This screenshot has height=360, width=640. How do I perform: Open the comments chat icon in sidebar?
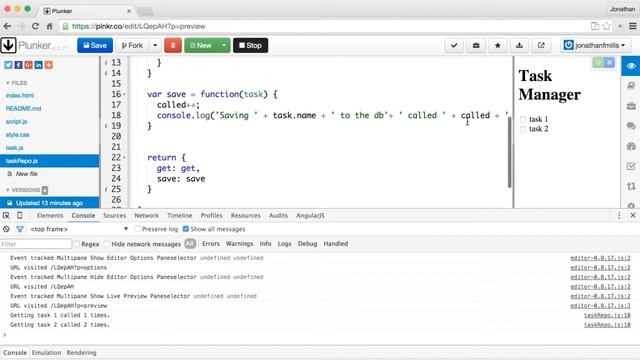click(x=631, y=126)
